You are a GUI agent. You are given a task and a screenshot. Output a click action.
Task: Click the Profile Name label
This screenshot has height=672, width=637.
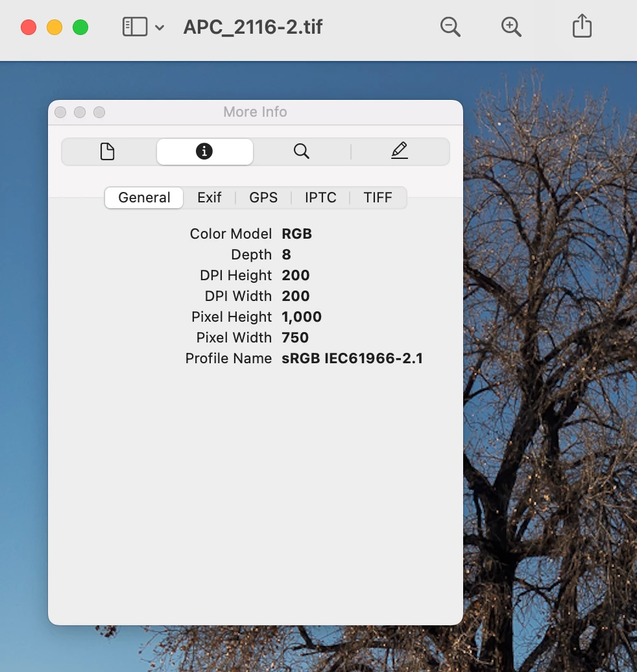point(228,358)
